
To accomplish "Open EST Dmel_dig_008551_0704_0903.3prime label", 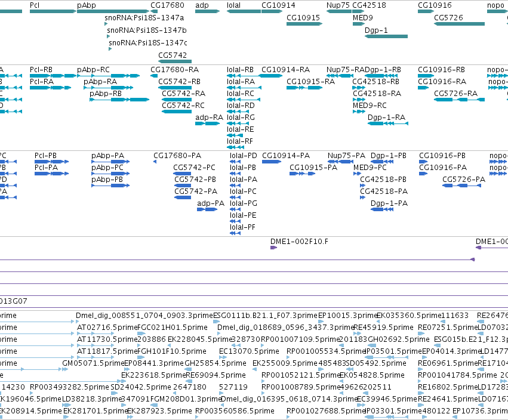I will [144, 316].
